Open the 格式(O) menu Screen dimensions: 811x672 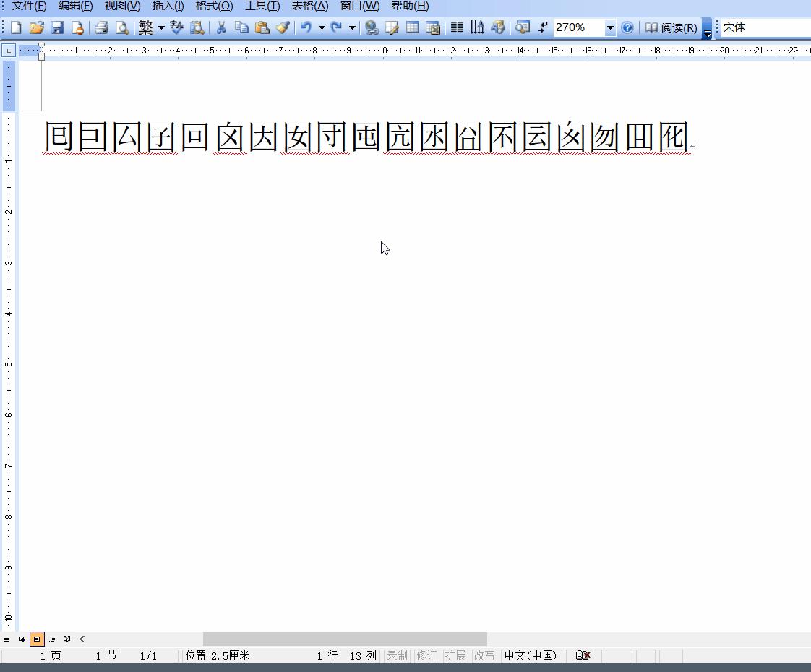click(214, 7)
